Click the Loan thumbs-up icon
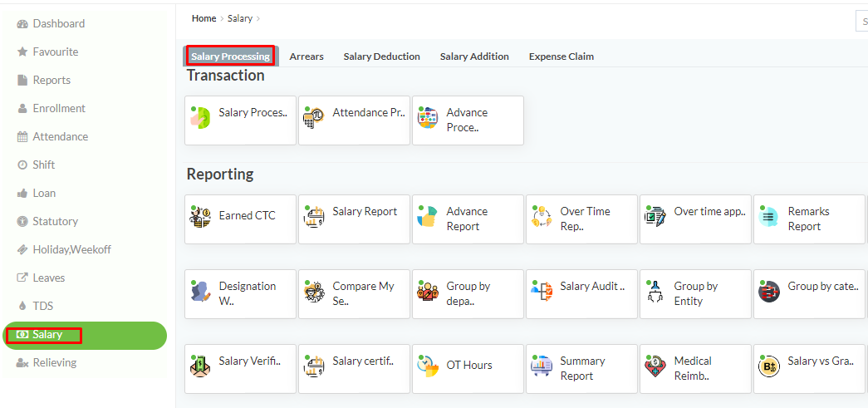Image resolution: width=868 pixels, height=408 pixels. (x=22, y=194)
